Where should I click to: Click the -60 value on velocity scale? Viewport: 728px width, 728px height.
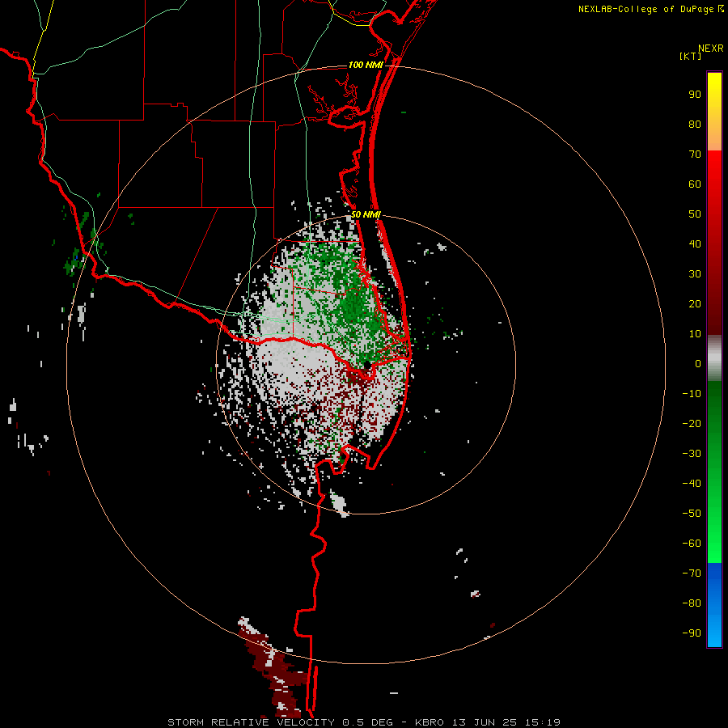[x=692, y=544]
